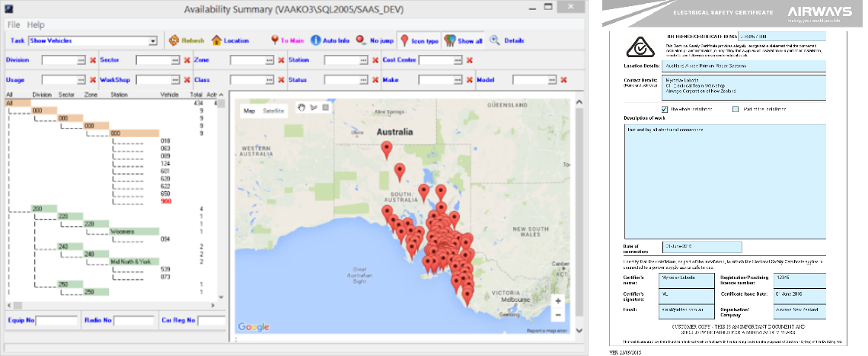Clear the Sector filter with red X
Image resolution: width=868 pixels, height=356 pixels.
(187, 60)
